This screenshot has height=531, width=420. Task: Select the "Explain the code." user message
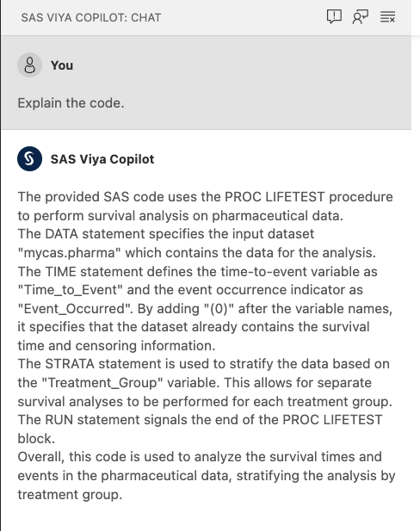[x=71, y=103]
